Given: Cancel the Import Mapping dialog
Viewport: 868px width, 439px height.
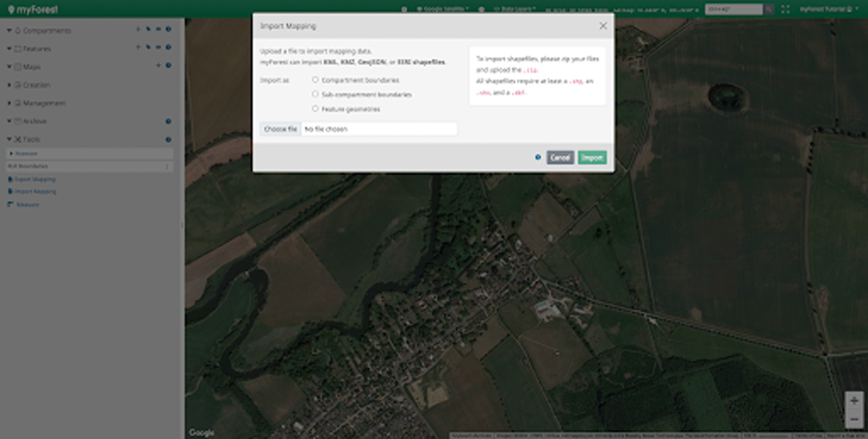Looking at the screenshot, I should (559, 158).
